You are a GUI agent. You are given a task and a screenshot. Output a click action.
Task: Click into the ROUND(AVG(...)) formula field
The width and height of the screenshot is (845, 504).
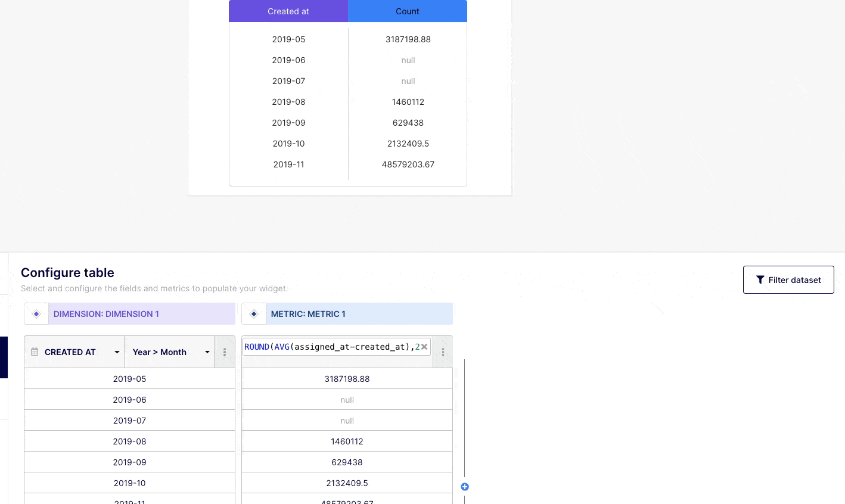pyautogui.click(x=329, y=347)
